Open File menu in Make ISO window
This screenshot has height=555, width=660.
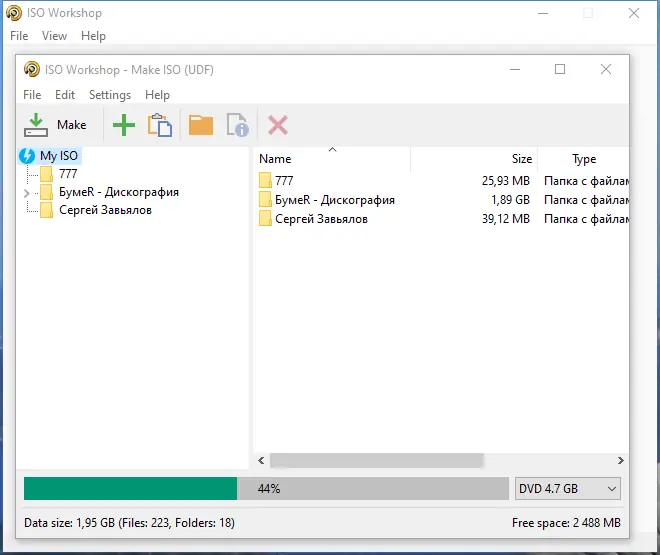tap(32, 95)
